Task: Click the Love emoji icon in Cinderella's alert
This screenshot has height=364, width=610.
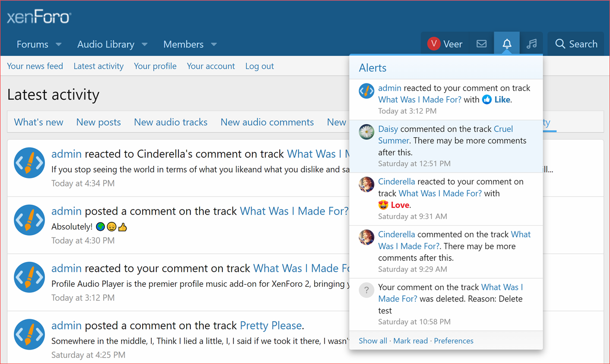Action: [x=382, y=205]
